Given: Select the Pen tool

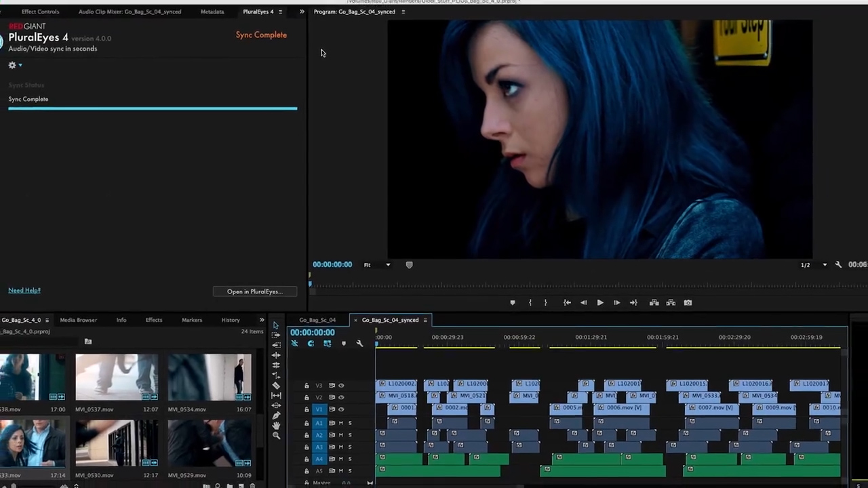Looking at the screenshot, I should click(x=276, y=415).
